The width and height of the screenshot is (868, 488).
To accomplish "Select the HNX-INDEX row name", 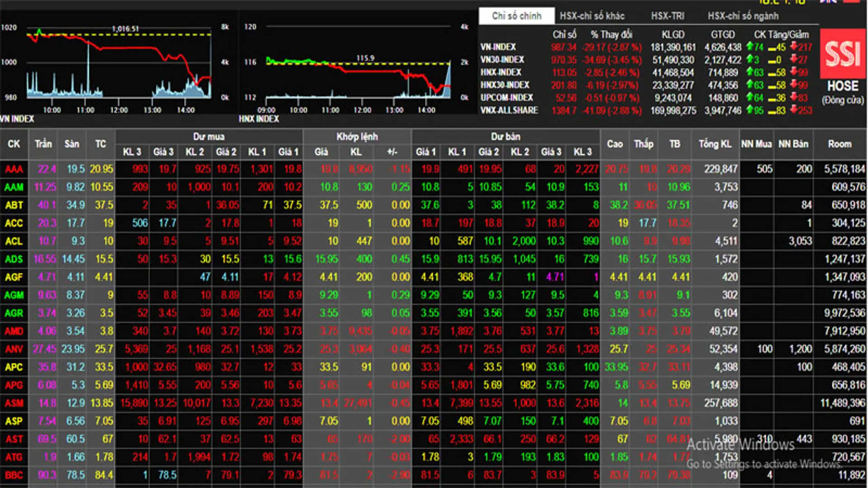I will pos(501,72).
